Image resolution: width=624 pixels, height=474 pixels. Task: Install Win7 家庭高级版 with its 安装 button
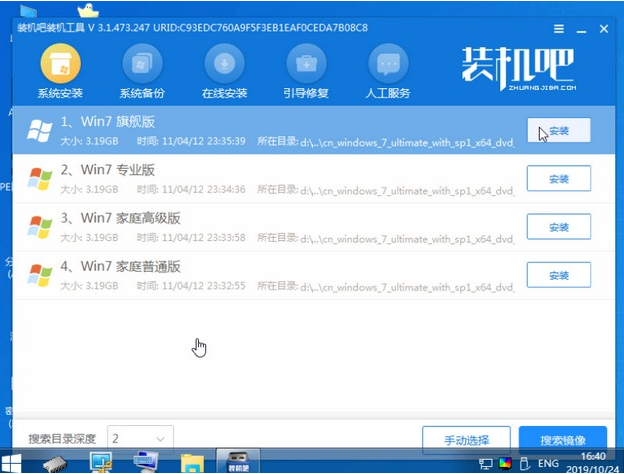tap(559, 227)
